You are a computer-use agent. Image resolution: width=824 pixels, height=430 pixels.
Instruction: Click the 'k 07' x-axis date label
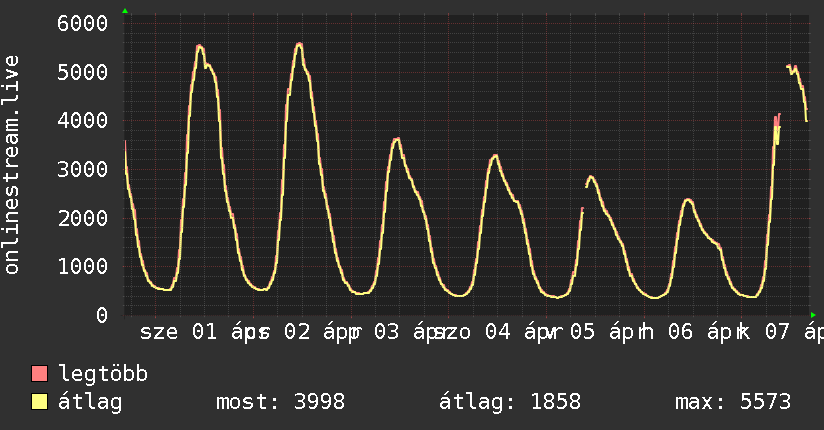pos(764,332)
